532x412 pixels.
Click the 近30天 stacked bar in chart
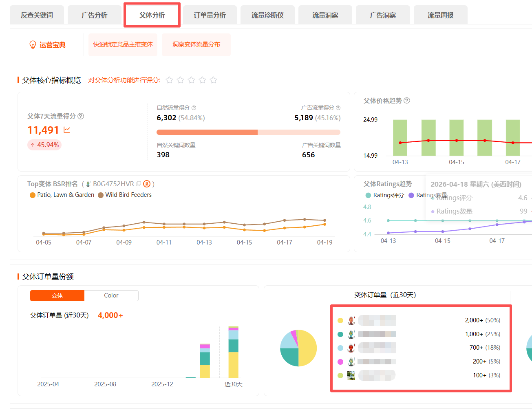(233, 353)
